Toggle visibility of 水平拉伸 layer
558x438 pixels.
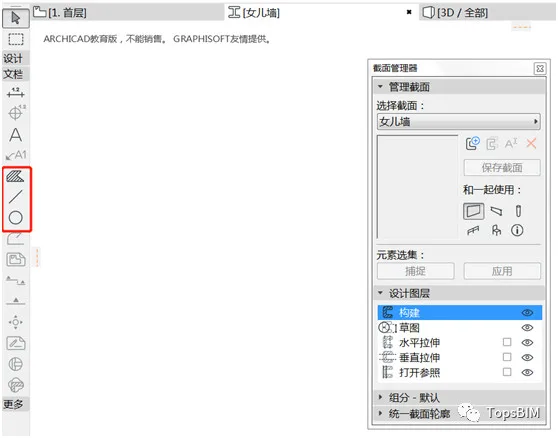click(x=527, y=343)
